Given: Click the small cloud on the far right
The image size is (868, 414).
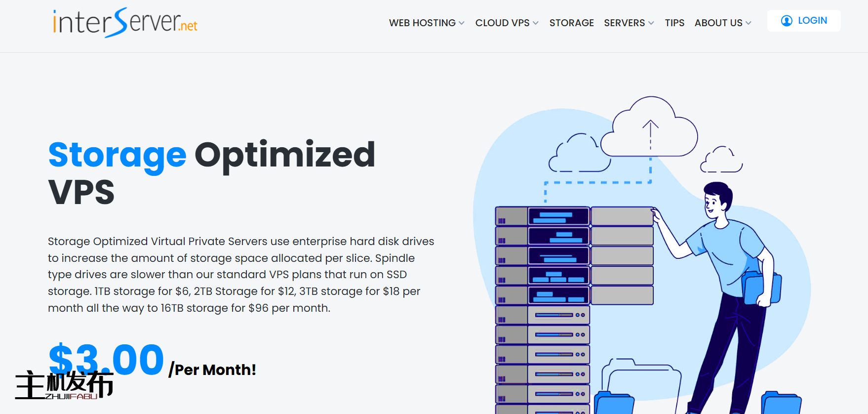Looking at the screenshot, I should [721, 161].
